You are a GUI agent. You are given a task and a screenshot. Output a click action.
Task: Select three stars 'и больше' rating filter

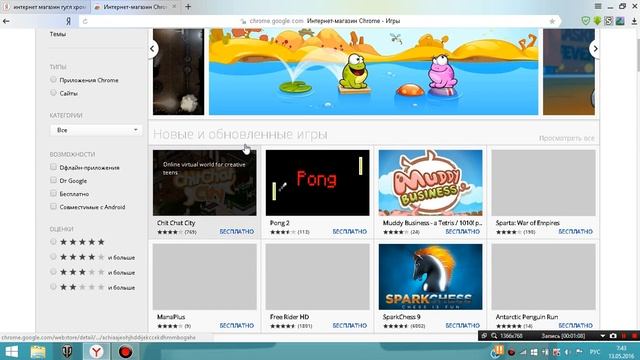(53, 271)
